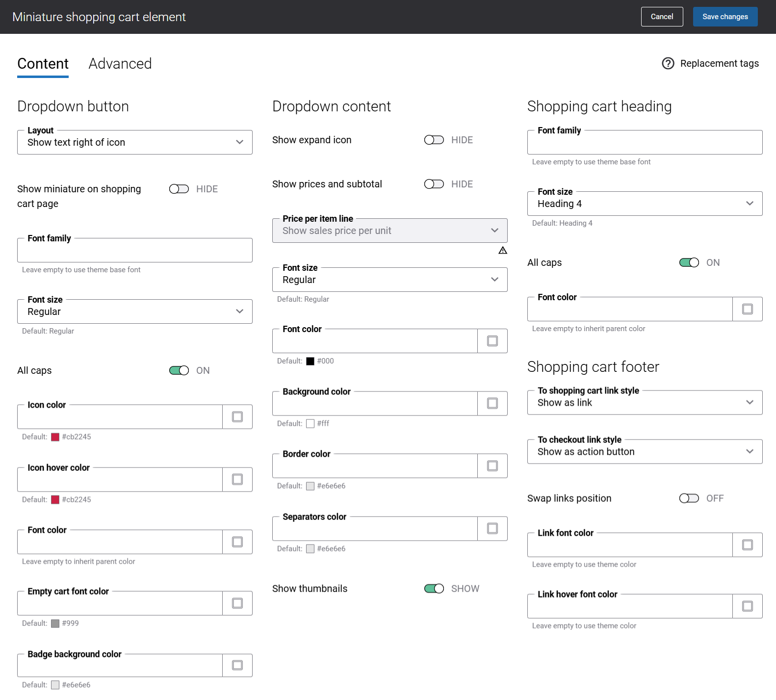Click the Save changes button

pos(725,17)
